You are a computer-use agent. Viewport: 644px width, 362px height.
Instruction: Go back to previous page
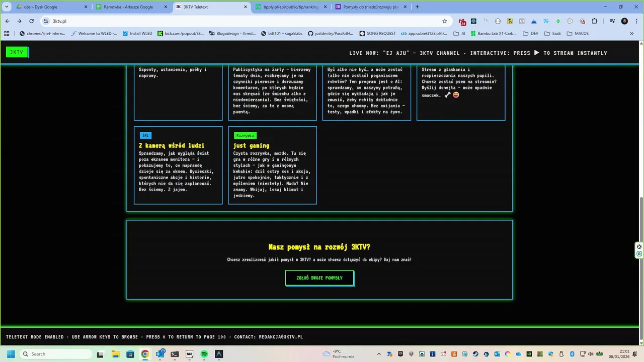[8, 21]
